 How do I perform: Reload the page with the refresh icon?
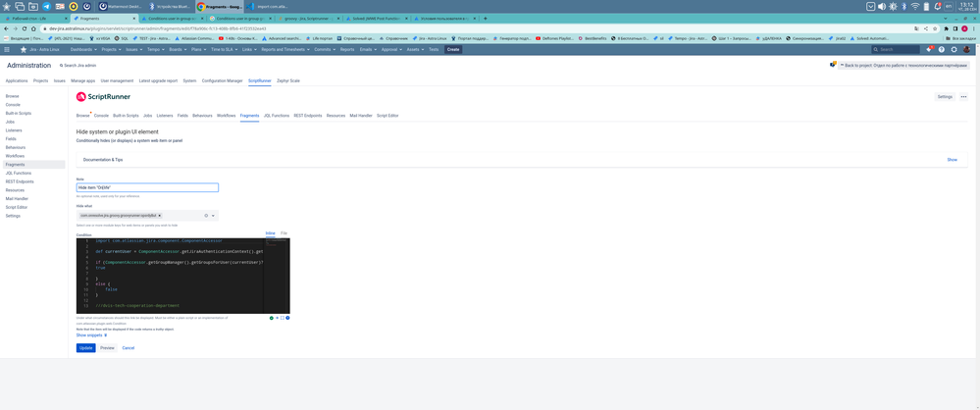pos(25,28)
